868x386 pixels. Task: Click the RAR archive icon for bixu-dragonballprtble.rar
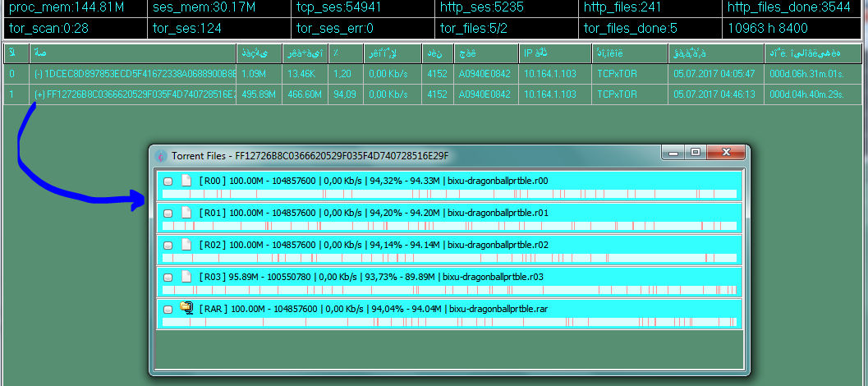click(x=186, y=309)
